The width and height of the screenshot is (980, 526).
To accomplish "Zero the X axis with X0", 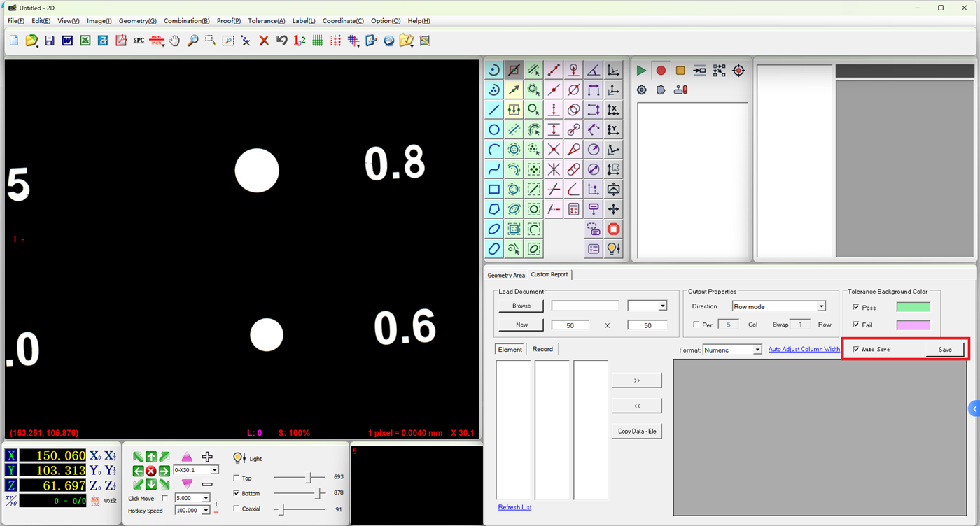I will click(94, 456).
